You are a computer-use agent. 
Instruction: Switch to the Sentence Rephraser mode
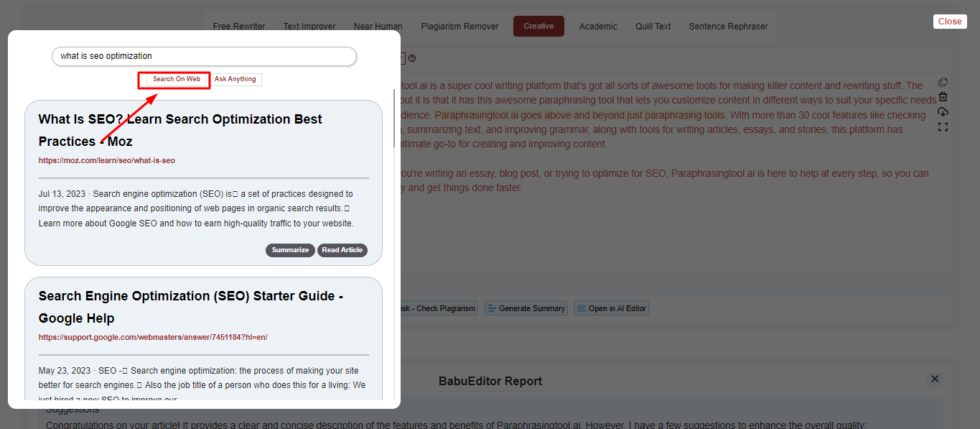click(x=729, y=27)
